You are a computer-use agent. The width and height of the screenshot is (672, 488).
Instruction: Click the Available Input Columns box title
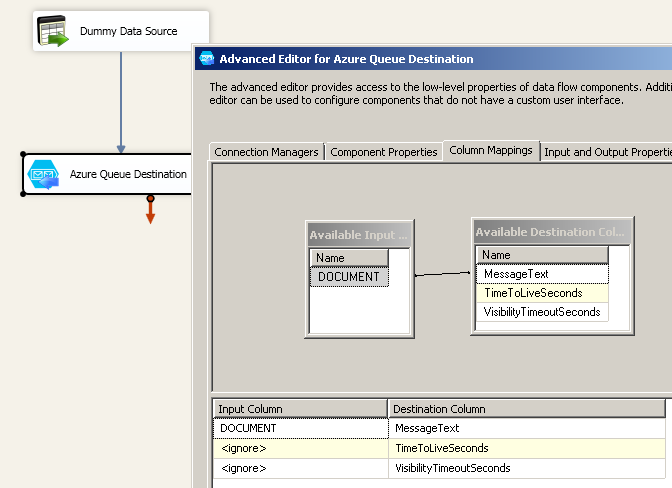(x=359, y=235)
